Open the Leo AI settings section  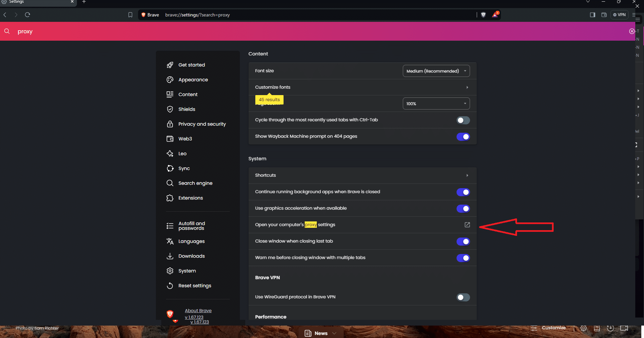click(x=182, y=153)
